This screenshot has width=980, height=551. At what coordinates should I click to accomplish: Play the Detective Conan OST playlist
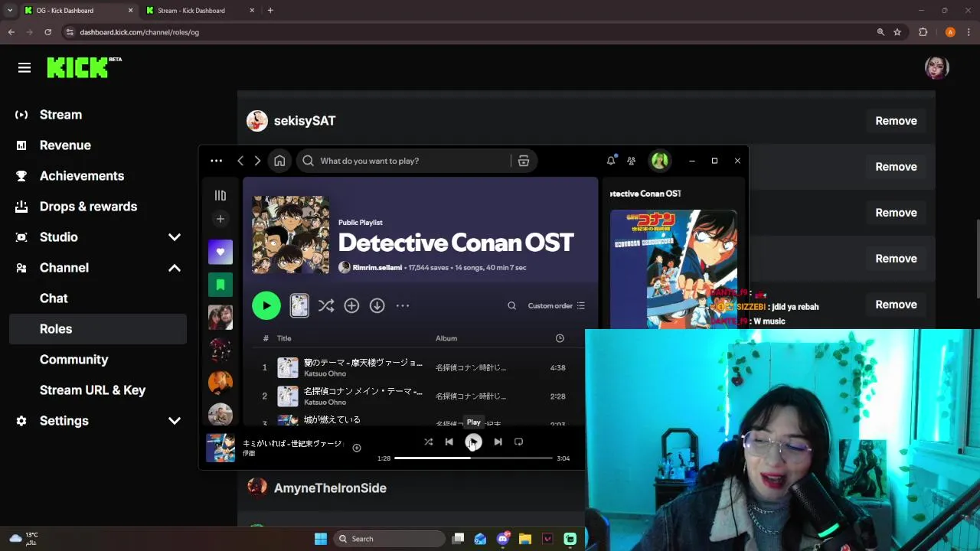tap(266, 306)
